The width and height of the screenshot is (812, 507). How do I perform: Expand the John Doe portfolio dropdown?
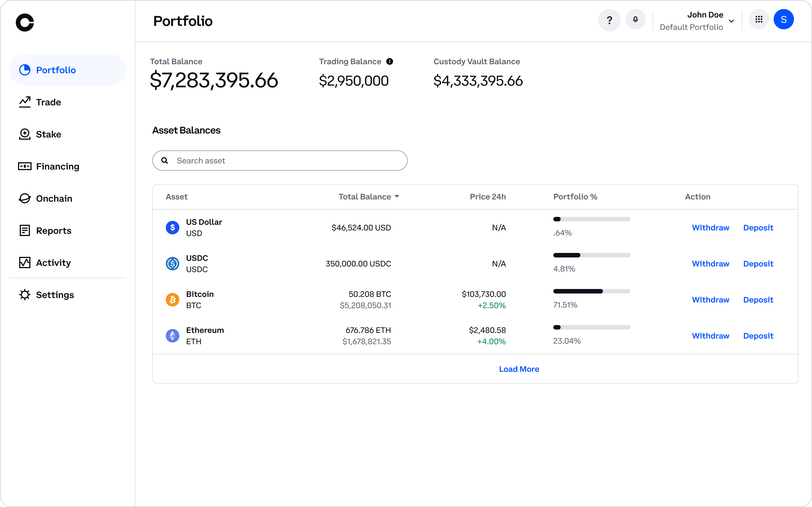click(x=731, y=21)
